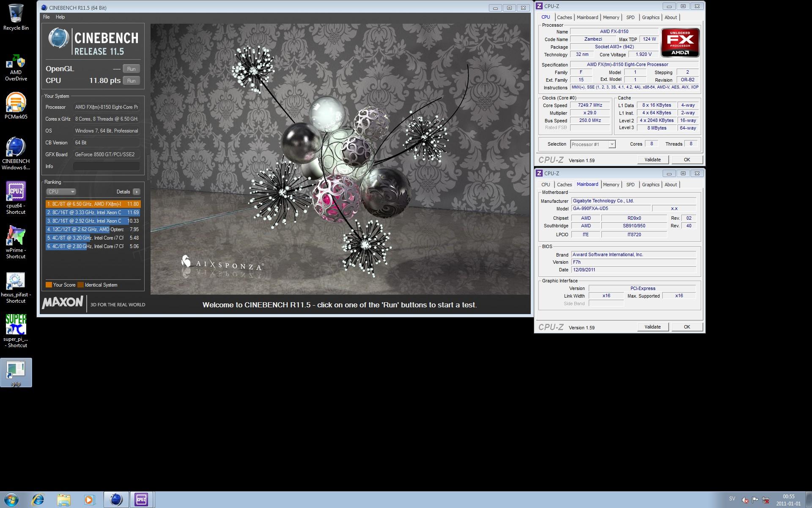812x508 pixels.
Task: Select the super_pi shortcut icon
Action: pos(16,331)
